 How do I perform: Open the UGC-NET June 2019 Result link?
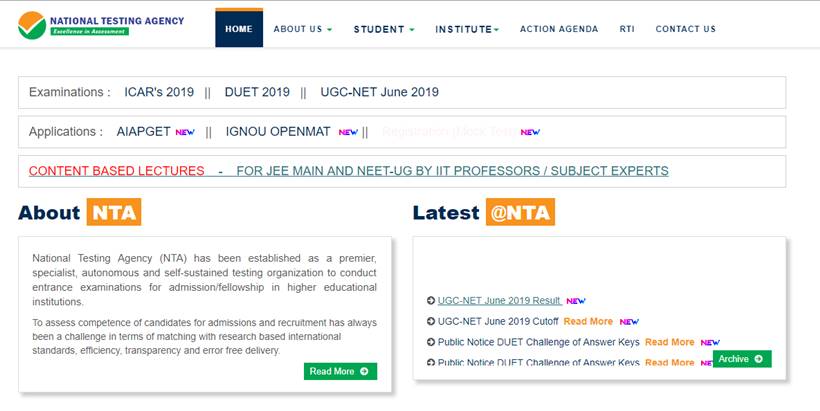(x=499, y=301)
